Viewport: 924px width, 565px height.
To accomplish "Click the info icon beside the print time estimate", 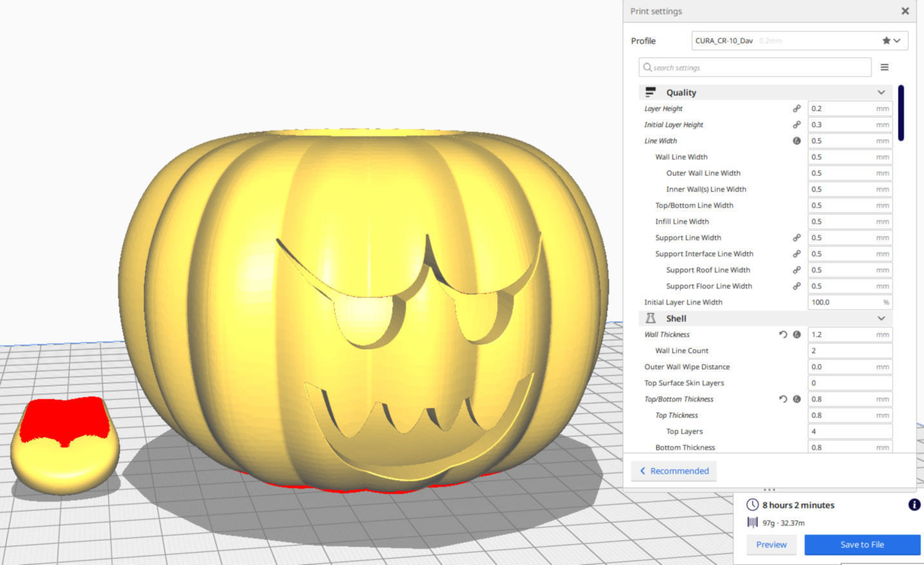I will pos(914,505).
